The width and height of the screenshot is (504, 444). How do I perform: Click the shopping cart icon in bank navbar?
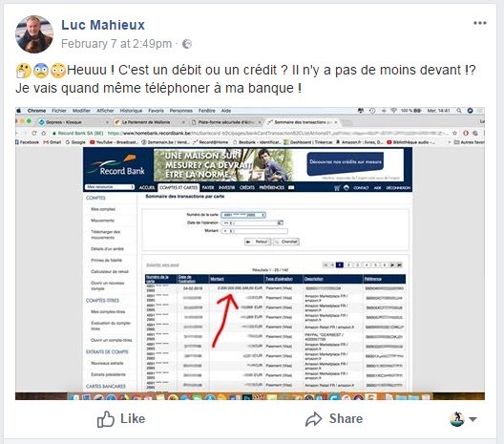(x=337, y=188)
